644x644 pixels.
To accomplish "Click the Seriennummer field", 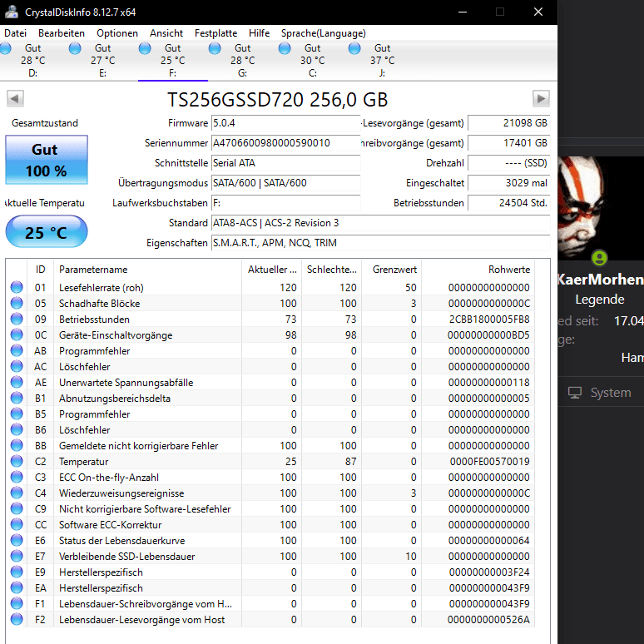I will [286, 143].
